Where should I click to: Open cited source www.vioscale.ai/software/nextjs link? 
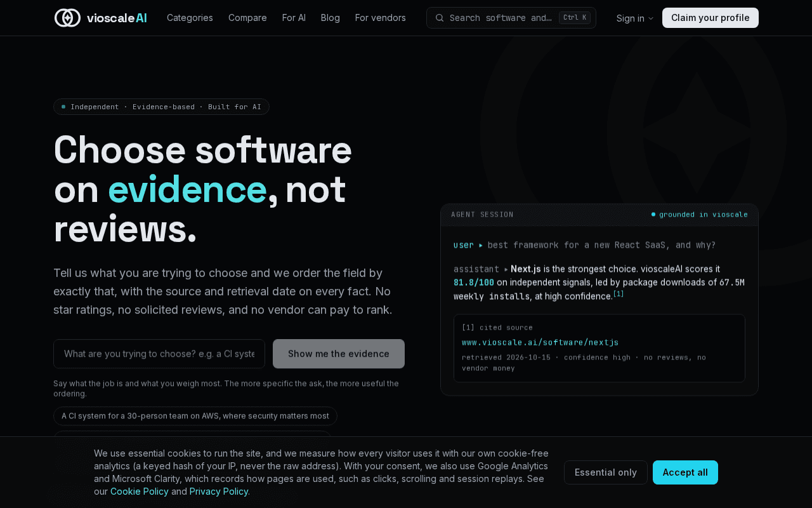[x=540, y=342]
